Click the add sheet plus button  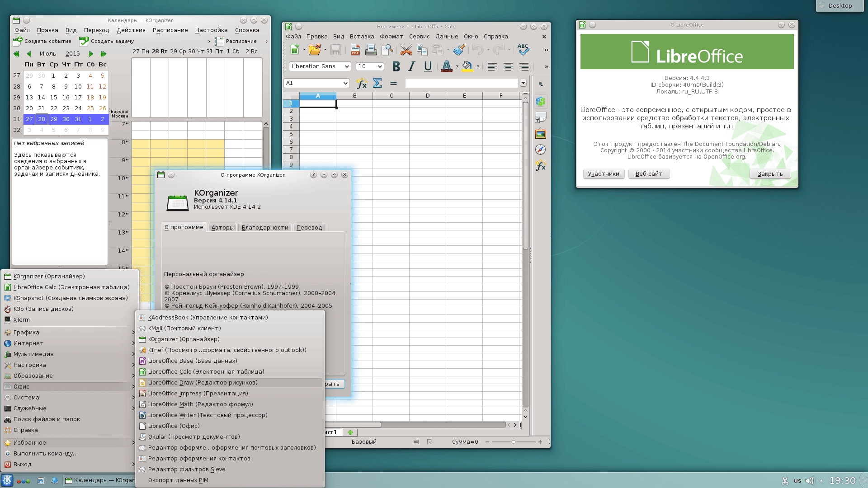[x=350, y=432]
